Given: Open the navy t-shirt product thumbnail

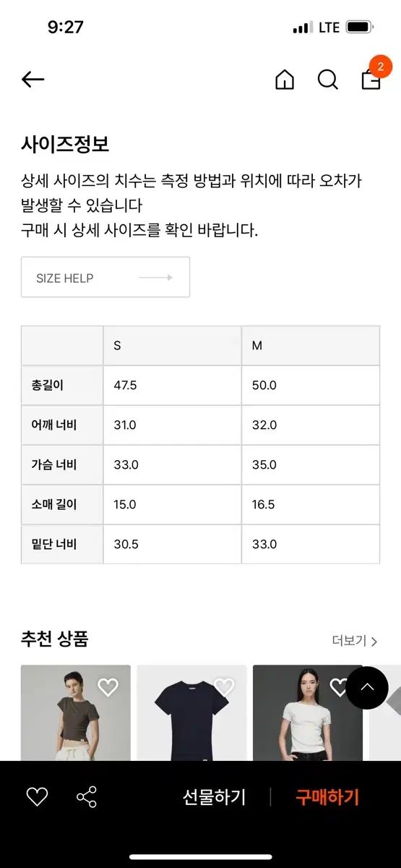Looking at the screenshot, I should tap(191, 713).
